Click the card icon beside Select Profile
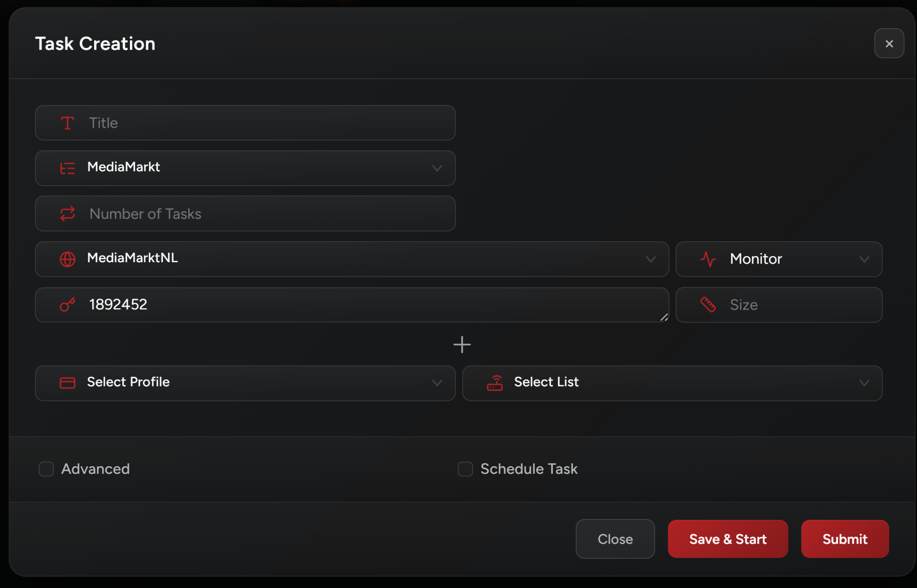917x588 pixels. tap(68, 383)
